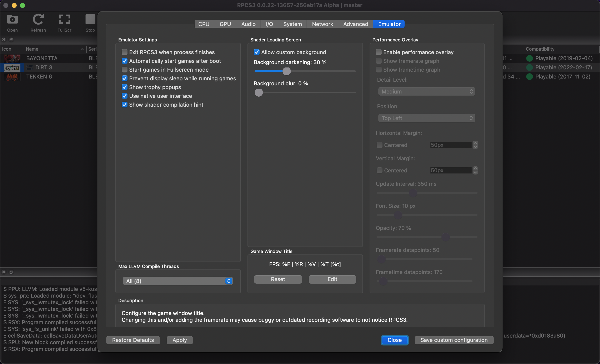
Task: Enable Start games in Fullscreen mode
Action: pyautogui.click(x=124, y=70)
